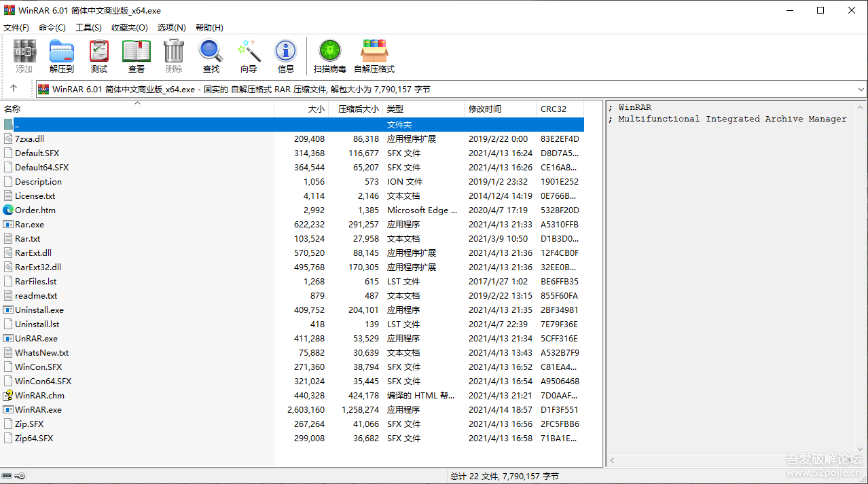Expand the archive path dropdown

(x=861, y=90)
